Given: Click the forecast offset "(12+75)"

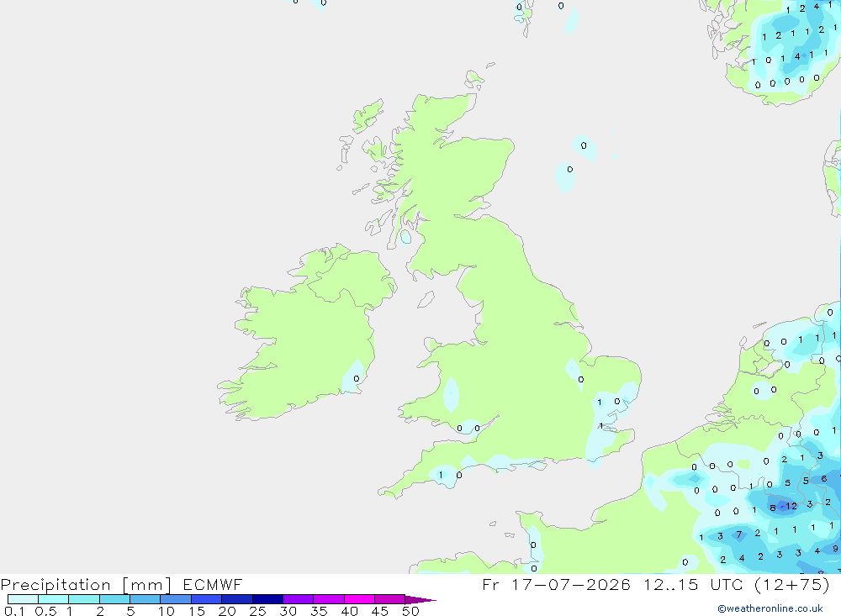Looking at the screenshot, I should pos(791,584).
